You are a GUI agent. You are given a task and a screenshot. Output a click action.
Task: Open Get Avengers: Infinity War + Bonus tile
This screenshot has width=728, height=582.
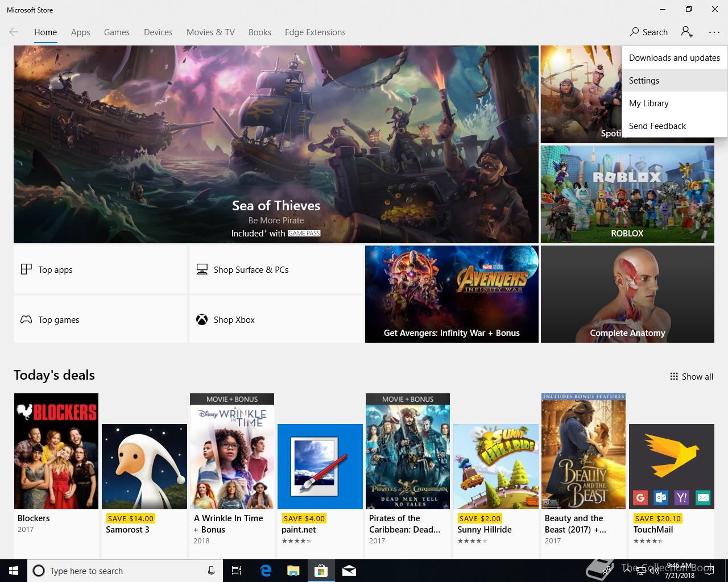[452, 294]
